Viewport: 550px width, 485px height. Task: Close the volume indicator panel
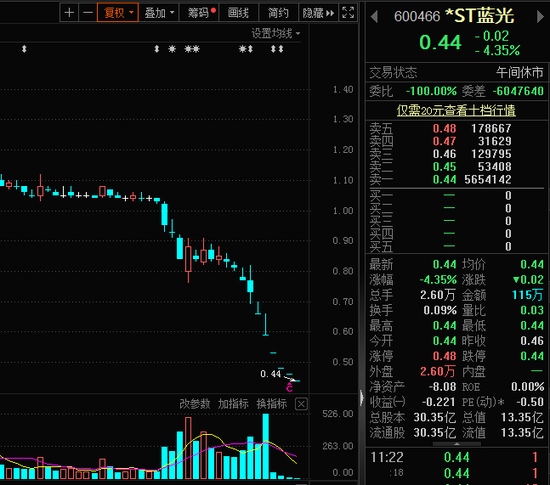point(301,404)
